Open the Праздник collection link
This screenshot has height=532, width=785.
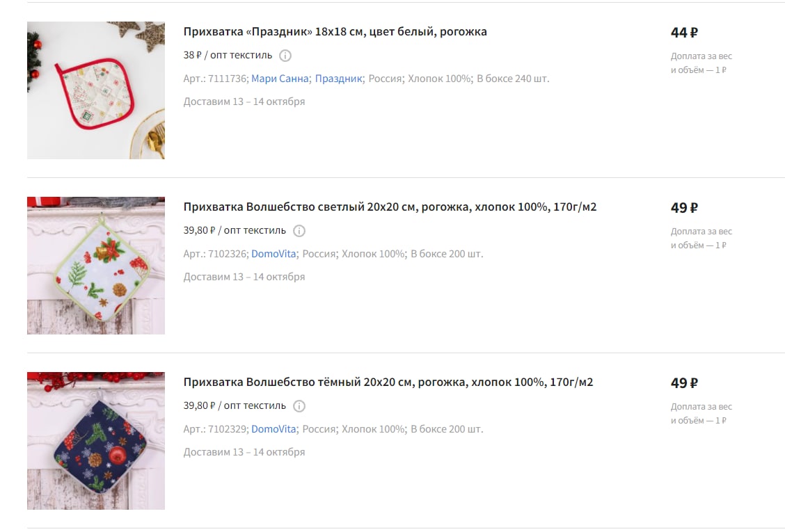tap(338, 79)
